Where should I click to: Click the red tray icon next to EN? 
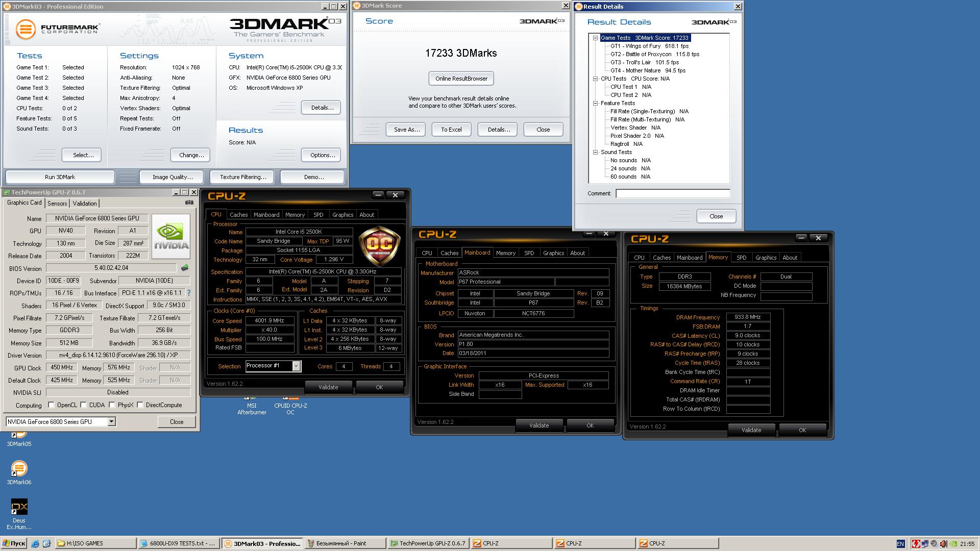pos(916,544)
